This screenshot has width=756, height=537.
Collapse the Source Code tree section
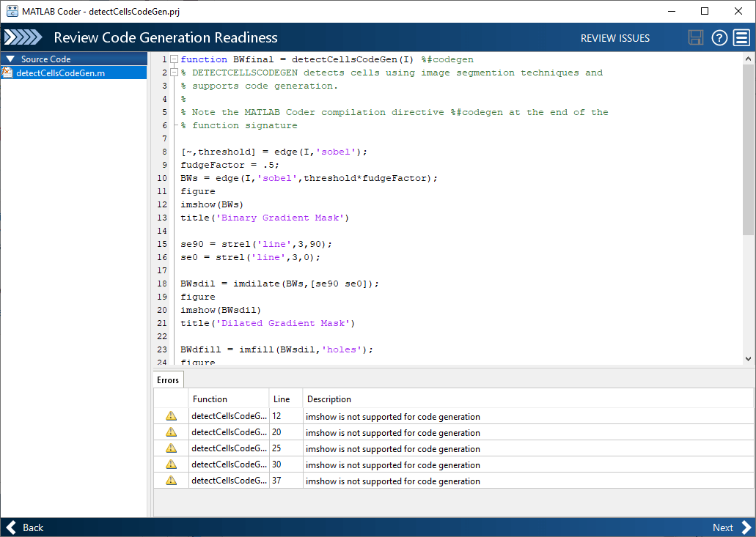pos(10,59)
